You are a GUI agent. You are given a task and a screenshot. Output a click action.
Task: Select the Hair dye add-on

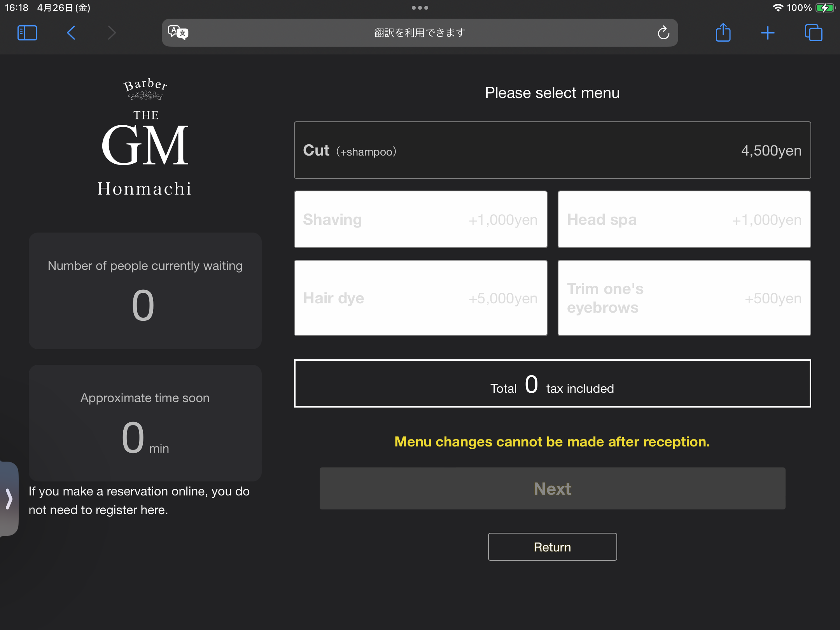(x=420, y=298)
